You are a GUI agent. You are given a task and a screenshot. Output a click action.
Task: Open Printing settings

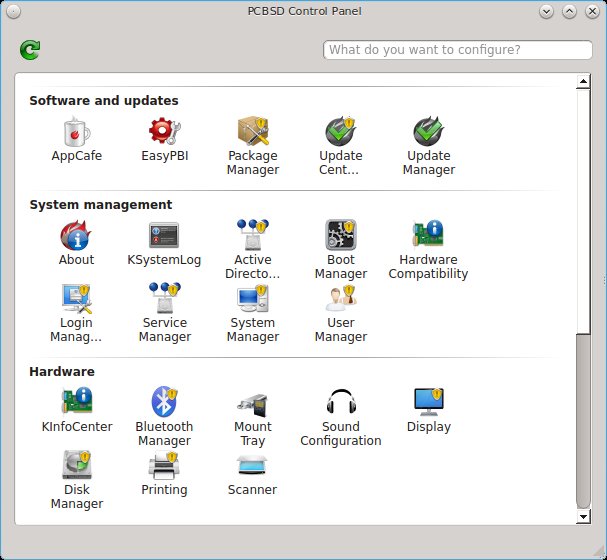click(164, 474)
